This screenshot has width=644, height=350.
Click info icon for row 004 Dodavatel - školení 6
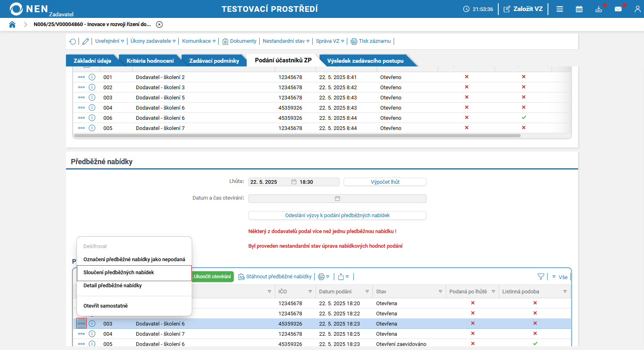(92, 108)
